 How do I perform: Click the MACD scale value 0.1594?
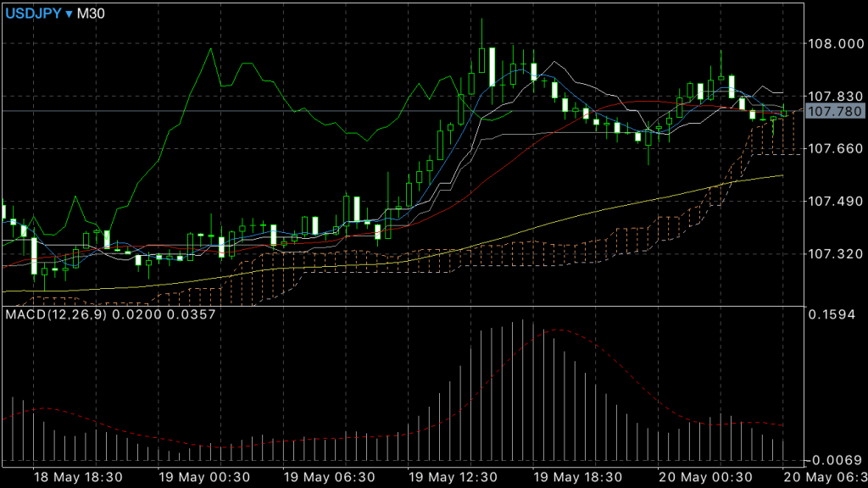pyautogui.click(x=832, y=315)
